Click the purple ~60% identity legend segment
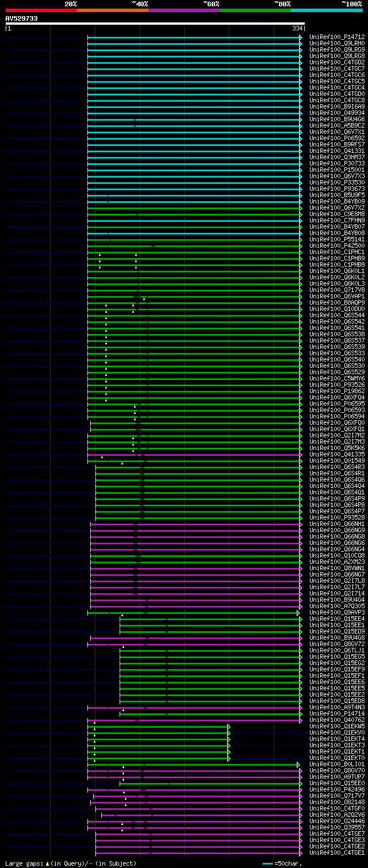The width and height of the screenshot is (368, 868). (x=184, y=10)
